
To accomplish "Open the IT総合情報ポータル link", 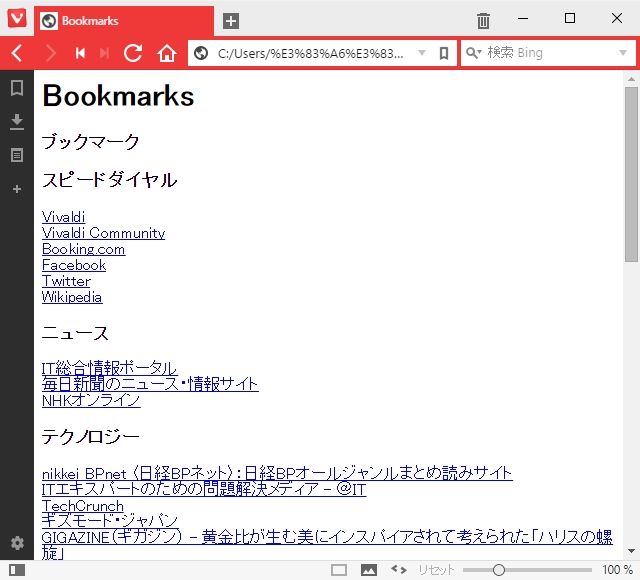I will click(x=109, y=368).
